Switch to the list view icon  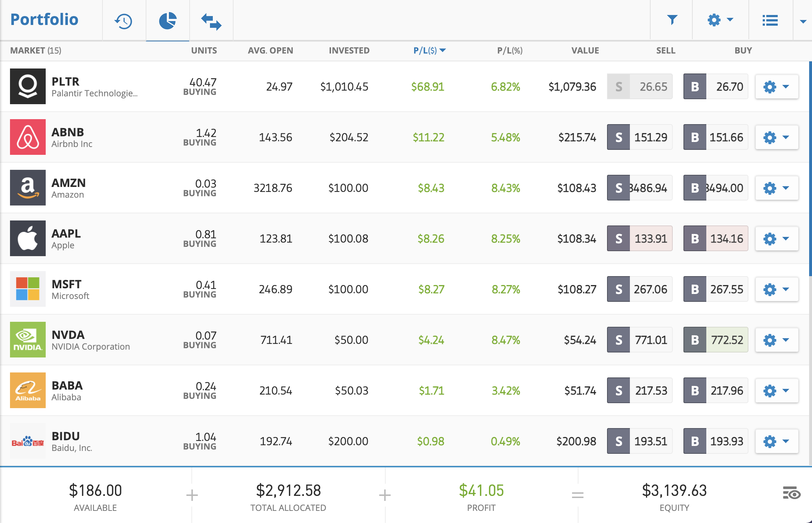point(770,20)
